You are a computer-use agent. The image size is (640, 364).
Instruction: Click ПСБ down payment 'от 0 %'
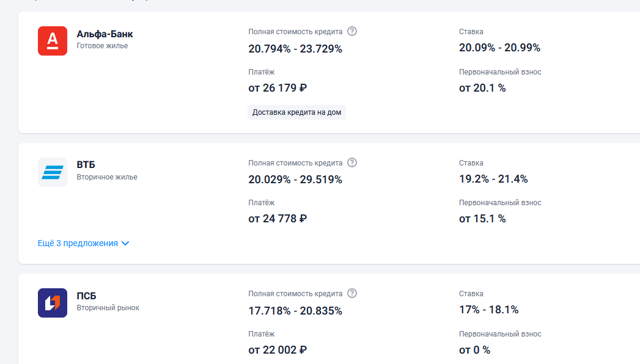(474, 350)
